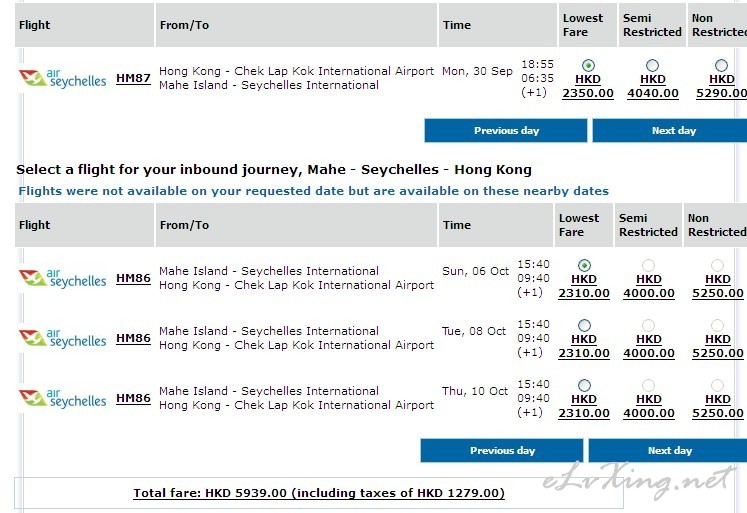The image size is (747, 513).
Task: Open HM86 flight link on Sun, 06 Oct row
Action: click(133, 278)
